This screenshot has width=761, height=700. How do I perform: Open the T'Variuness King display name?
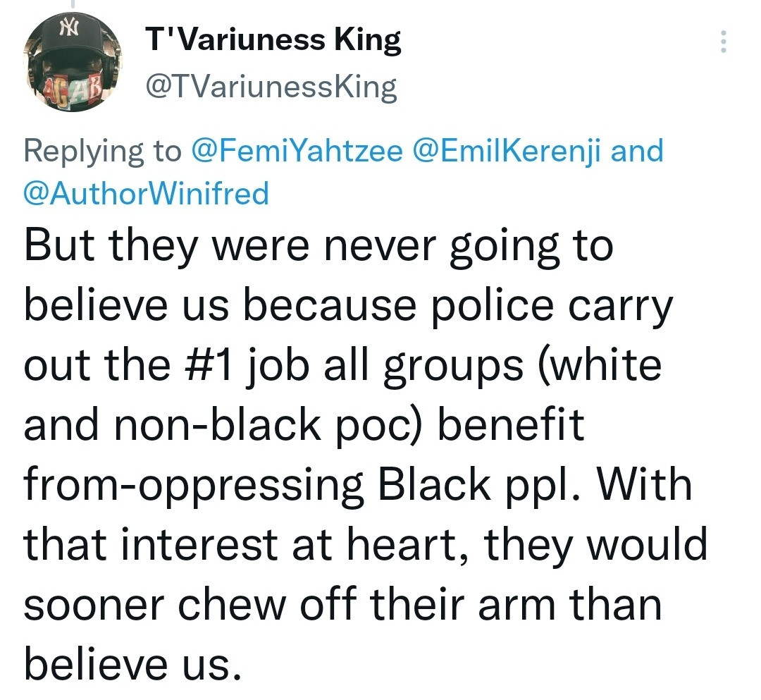(273, 42)
